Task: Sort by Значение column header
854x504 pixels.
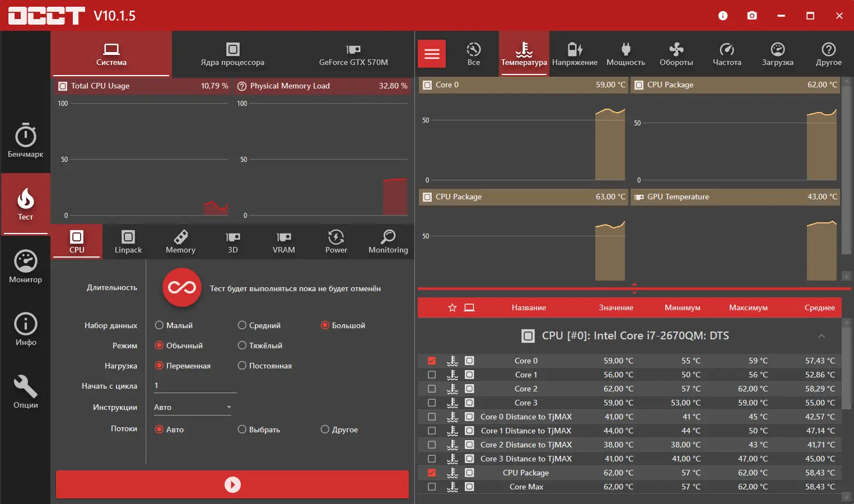Action: pyautogui.click(x=616, y=307)
